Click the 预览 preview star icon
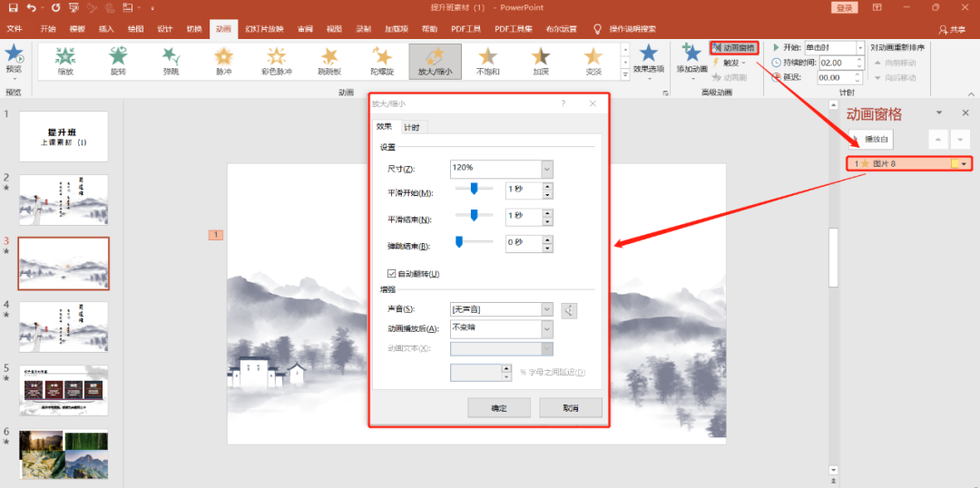Image resolution: width=980 pixels, height=488 pixels. (14, 54)
